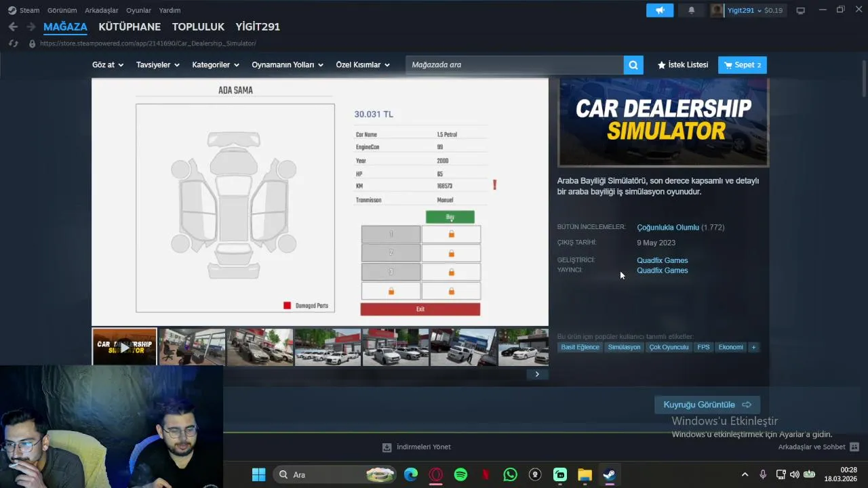Click İndirmeleri Yönet downloads link
The image size is (868, 488).
pyautogui.click(x=423, y=447)
